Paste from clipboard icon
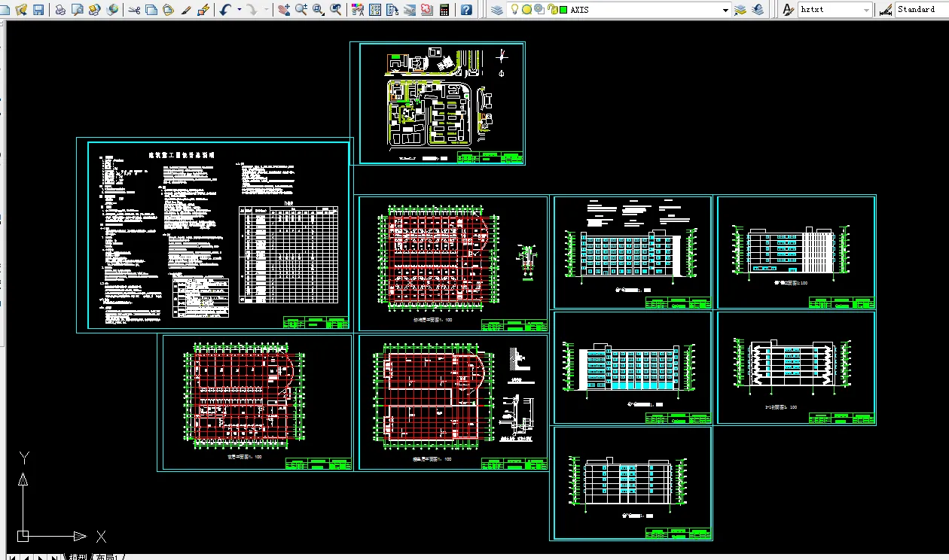Image resolution: width=949 pixels, height=560 pixels. coord(169,10)
